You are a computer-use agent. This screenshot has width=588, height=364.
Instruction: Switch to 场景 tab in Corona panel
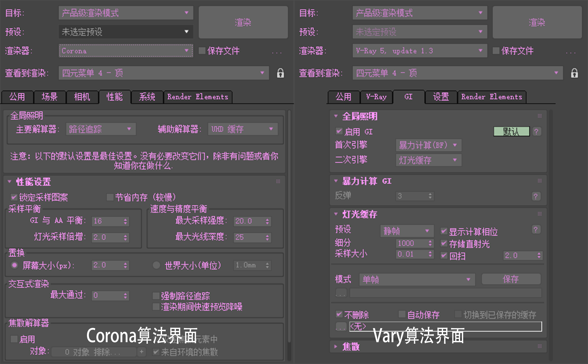(x=50, y=97)
